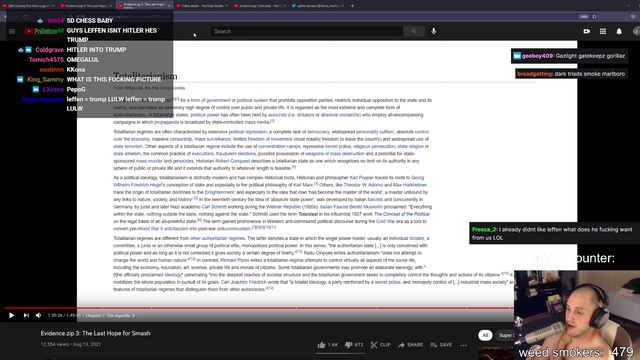Click the bookmark star in address bar
The height and width of the screenshot is (360, 640).
click(x=594, y=17)
